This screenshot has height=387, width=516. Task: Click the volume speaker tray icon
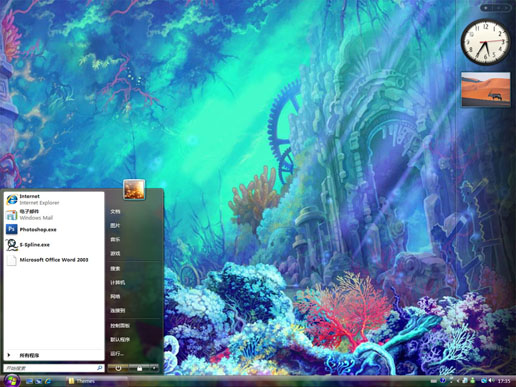click(x=492, y=380)
